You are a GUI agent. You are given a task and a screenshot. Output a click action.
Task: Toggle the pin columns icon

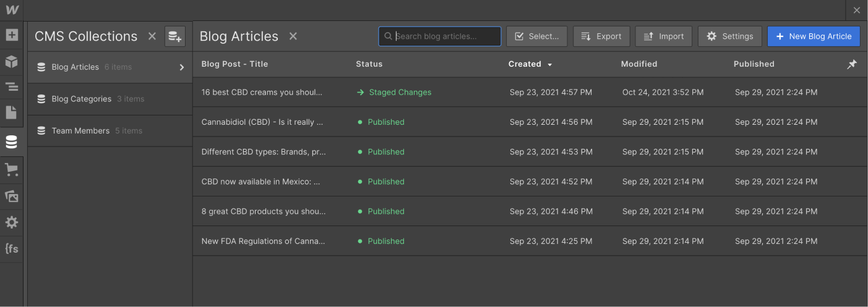[852, 64]
